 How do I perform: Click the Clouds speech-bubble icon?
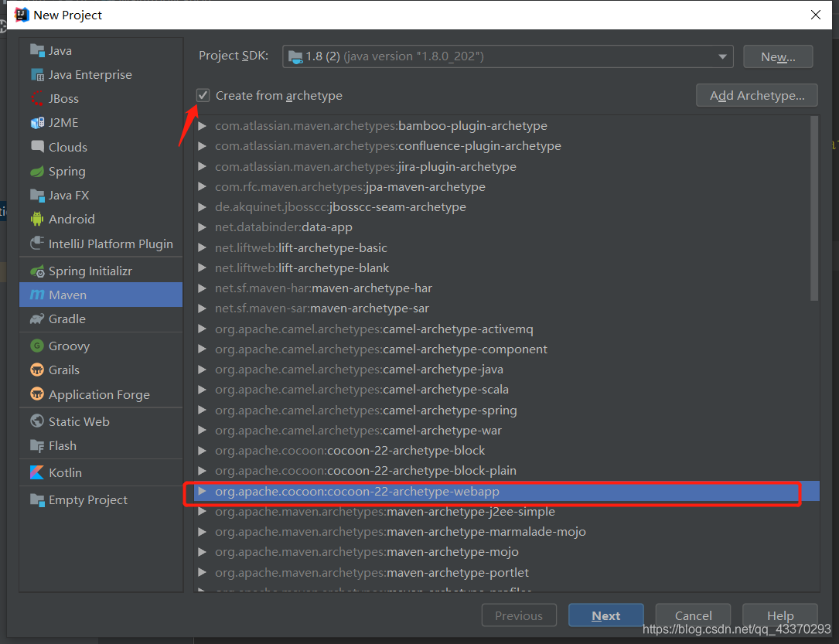click(37, 147)
